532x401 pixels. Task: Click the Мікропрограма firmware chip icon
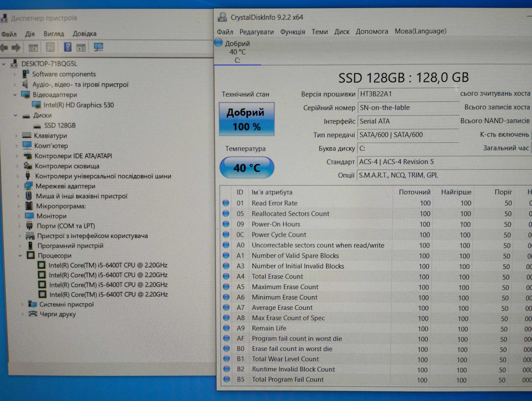click(29, 206)
